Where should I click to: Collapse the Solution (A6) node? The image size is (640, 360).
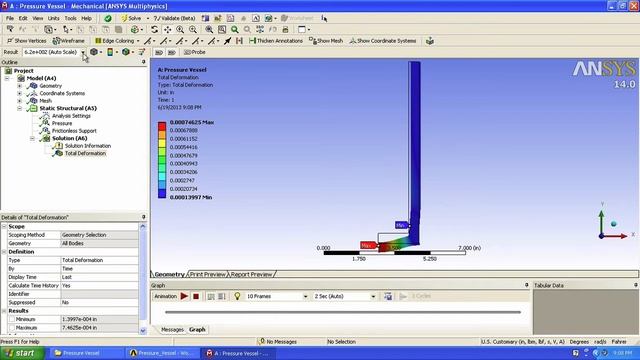(32, 138)
